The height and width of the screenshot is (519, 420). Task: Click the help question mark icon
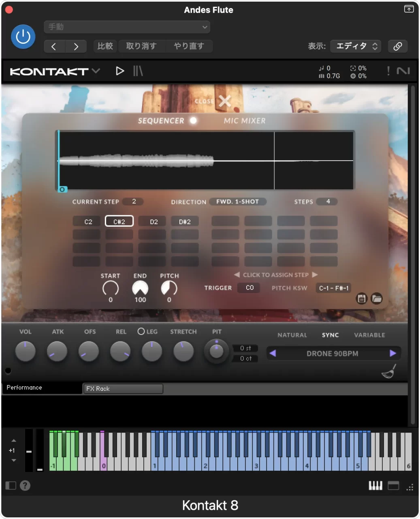[25, 485]
